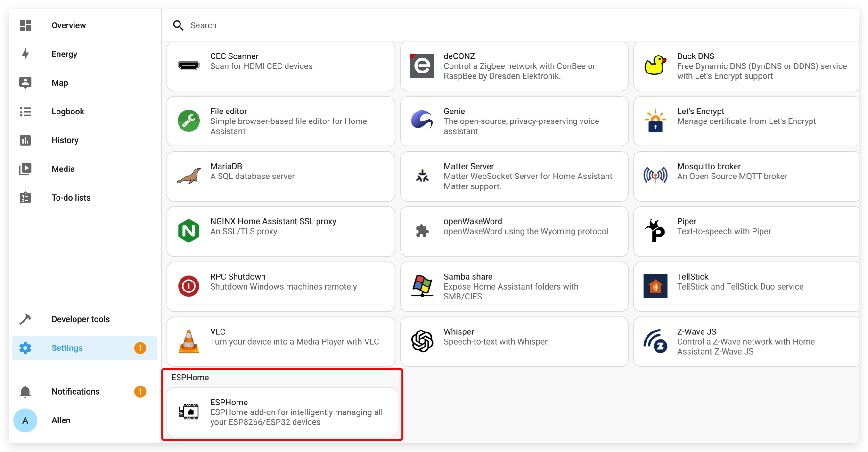Click the openWakeWord puzzle piece icon
The image size is (868, 452).
422,231
